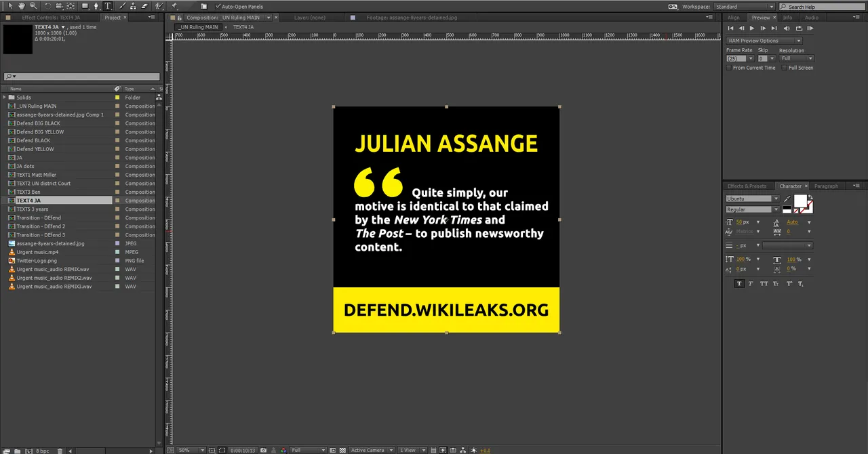
Task: Select the Eraser tool
Action: [x=144, y=6]
